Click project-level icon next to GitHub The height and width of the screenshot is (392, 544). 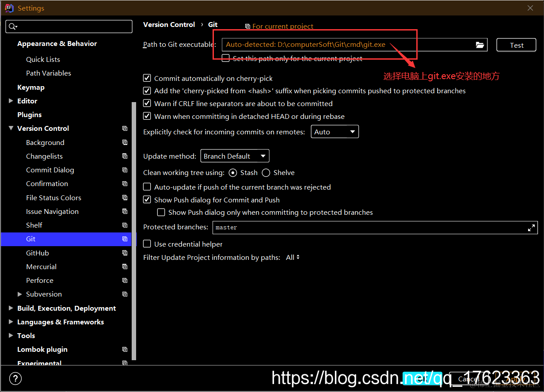(x=125, y=253)
